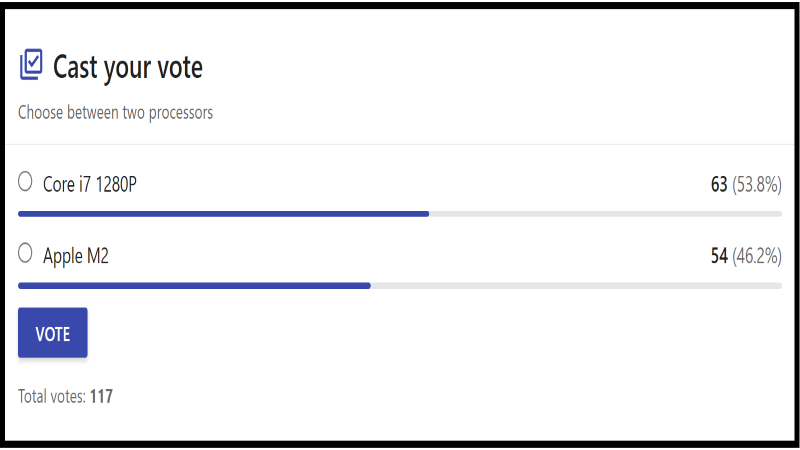The image size is (800, 450).
Task: Click the "Total votes" label
Action: point(52,397)
